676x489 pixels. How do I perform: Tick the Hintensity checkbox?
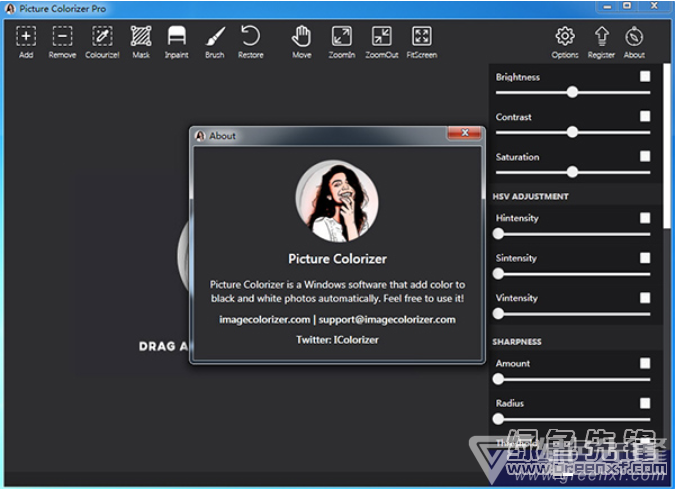pyautogui.click(x=645, y=218)
